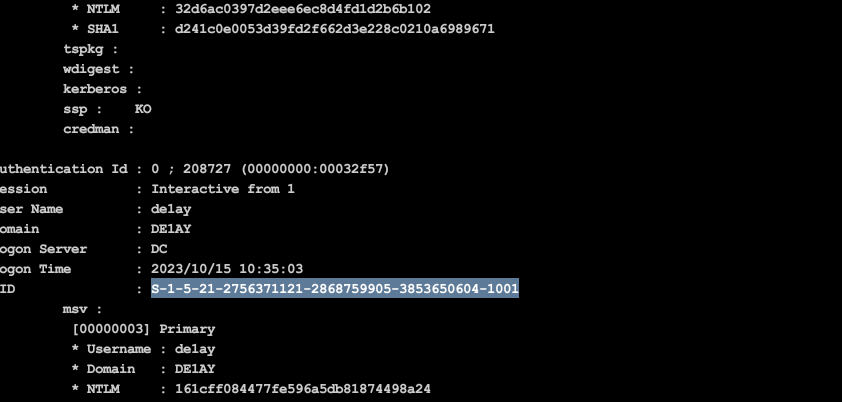Click the Domain value DE1AY near Logon Server

click(171, 229)
